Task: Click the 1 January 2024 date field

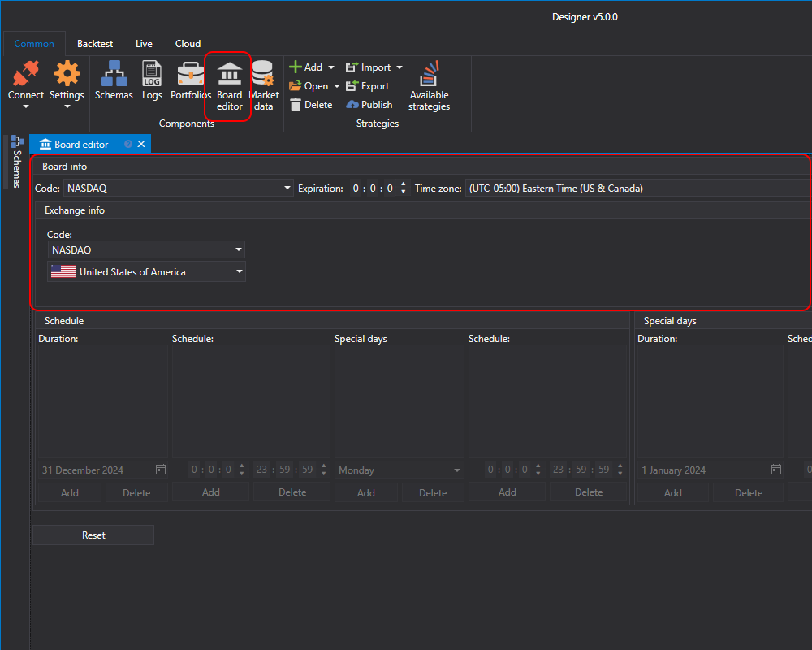Action: point(710,470)
